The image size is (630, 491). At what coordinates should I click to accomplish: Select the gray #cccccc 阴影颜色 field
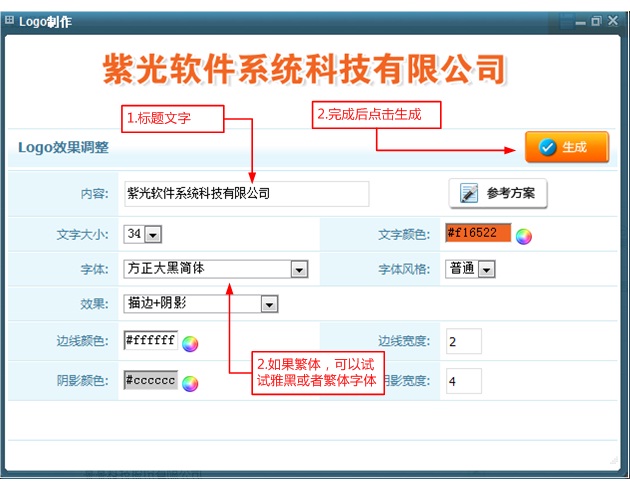coord(150,381)
